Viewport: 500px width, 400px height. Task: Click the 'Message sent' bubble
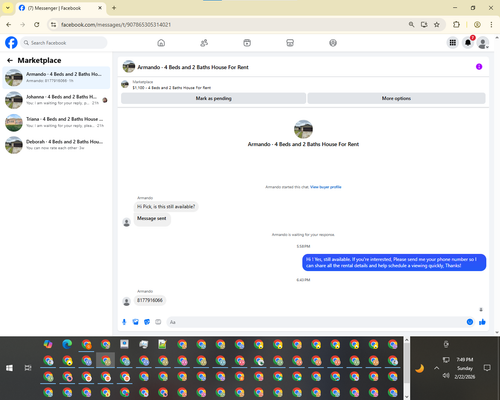click(152, 218)
